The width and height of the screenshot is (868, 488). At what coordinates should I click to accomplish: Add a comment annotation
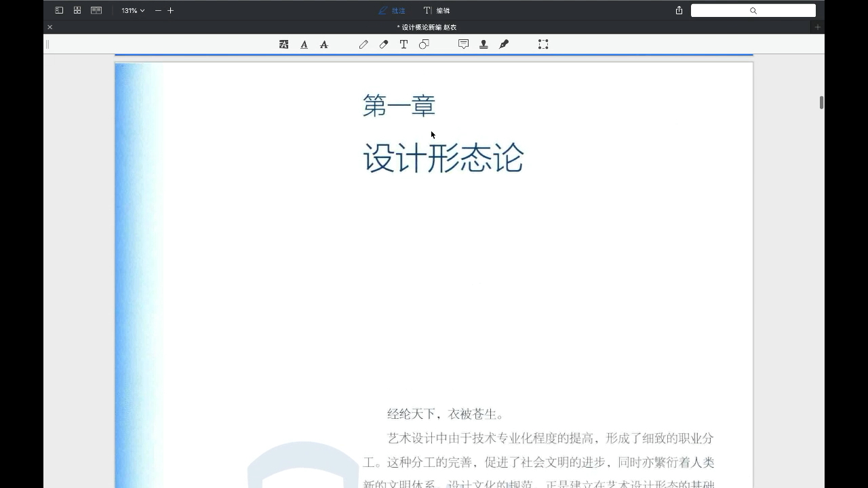pyautogui.click(x=463, y=44)
